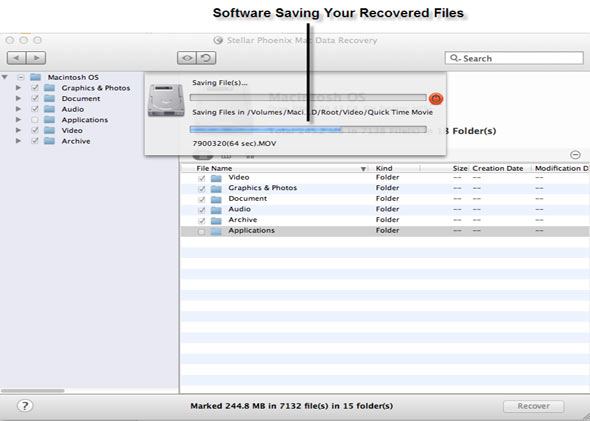Click the circular-arrow refresh toolbar icon
The image size is (590, 421).
[206, 58]
